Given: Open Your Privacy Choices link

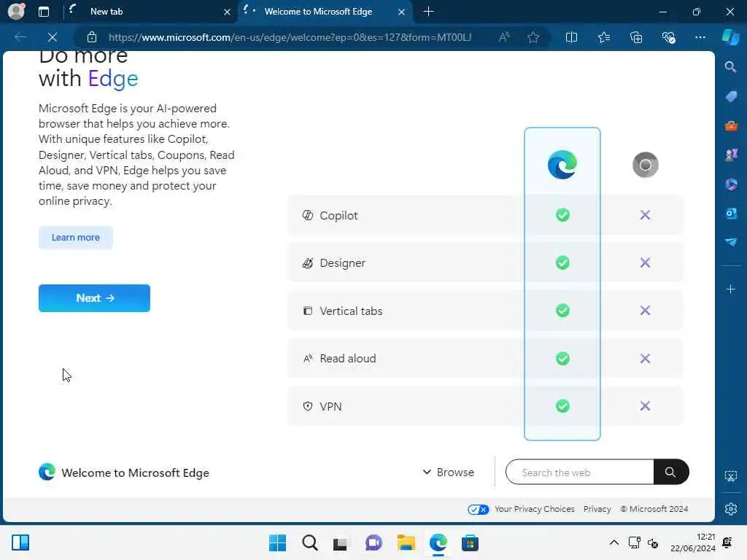Looking at the screenshot, I should [x=535, y=509].
